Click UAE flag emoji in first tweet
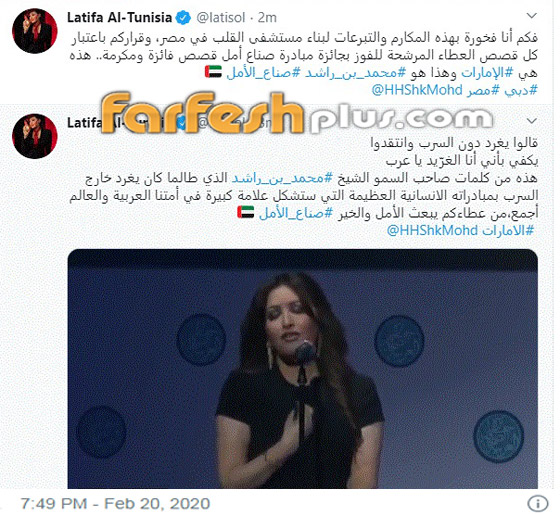 (213, 72)
